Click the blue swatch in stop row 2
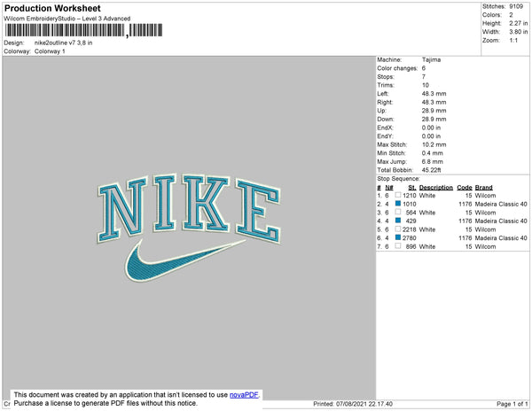532x411 pixels. tap(398, 204)
